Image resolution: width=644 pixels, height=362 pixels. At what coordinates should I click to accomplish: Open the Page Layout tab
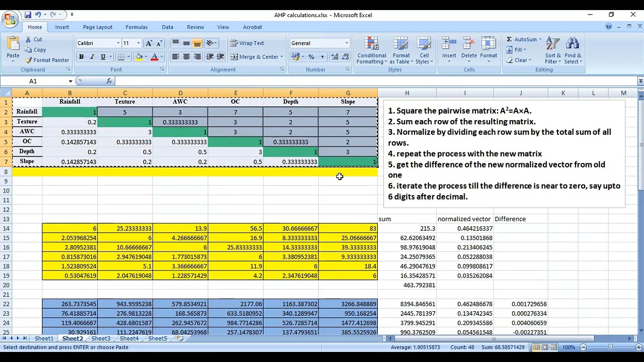[98, 27]
